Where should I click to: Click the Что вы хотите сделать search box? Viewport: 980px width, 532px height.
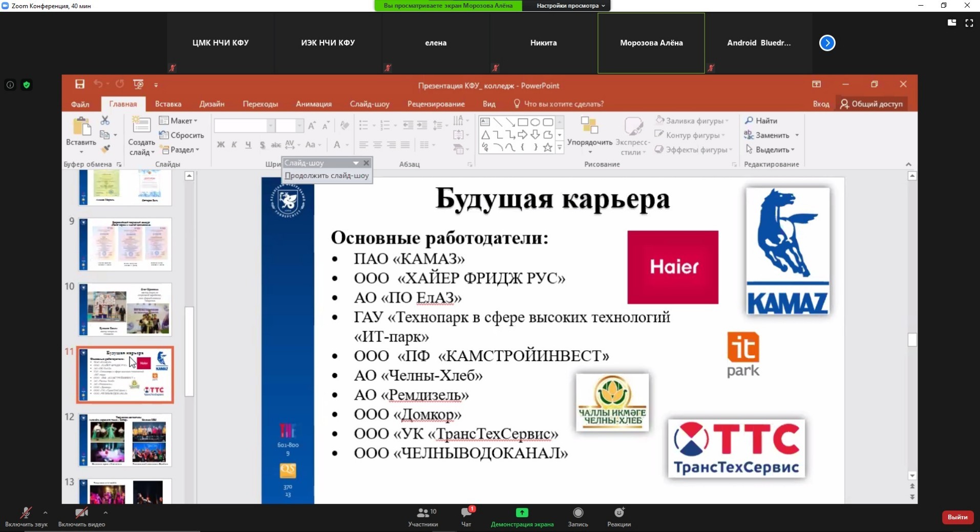pos(559,104)
